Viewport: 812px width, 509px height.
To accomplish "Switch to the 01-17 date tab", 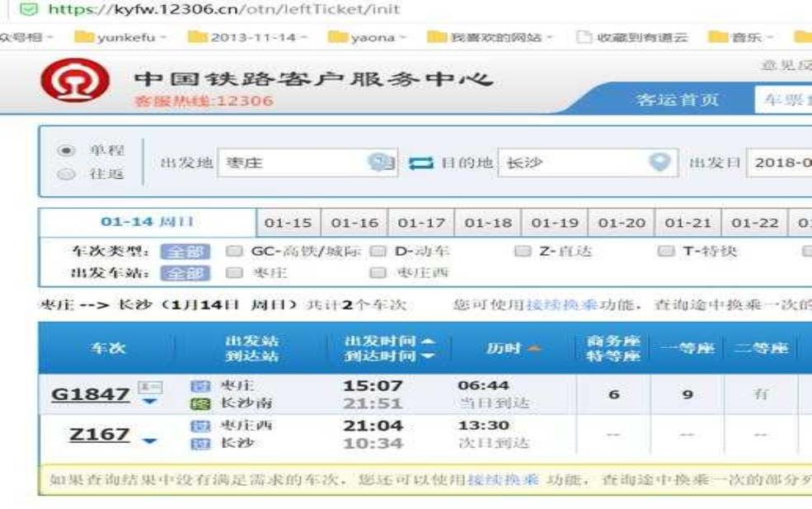I will [x=421, y=223].
